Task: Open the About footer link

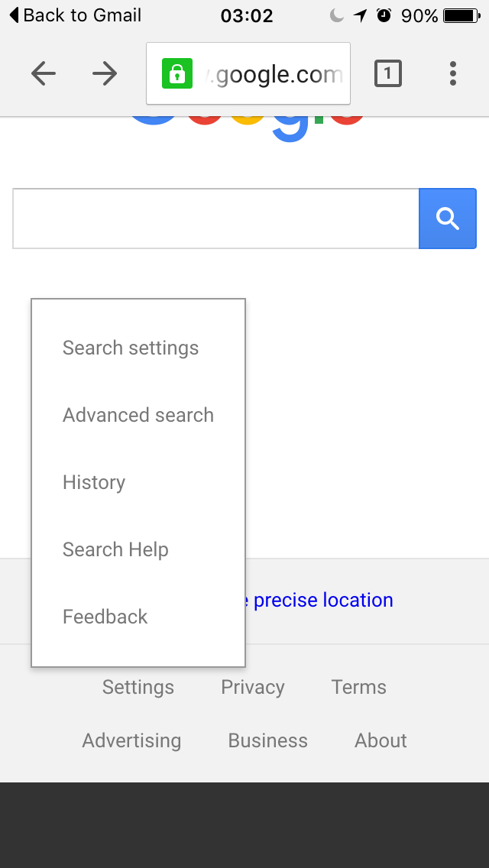Action: pos(381,741)
